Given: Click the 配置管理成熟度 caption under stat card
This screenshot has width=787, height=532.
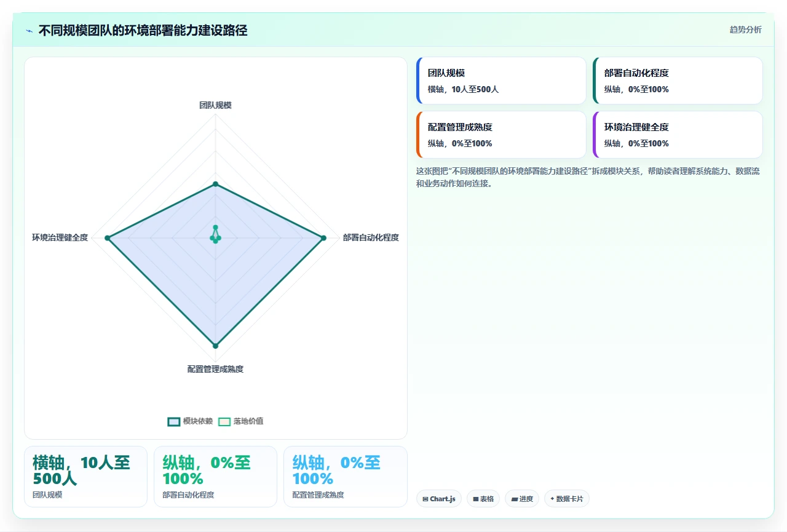Looking at the screenshot, I should [318, 494].
